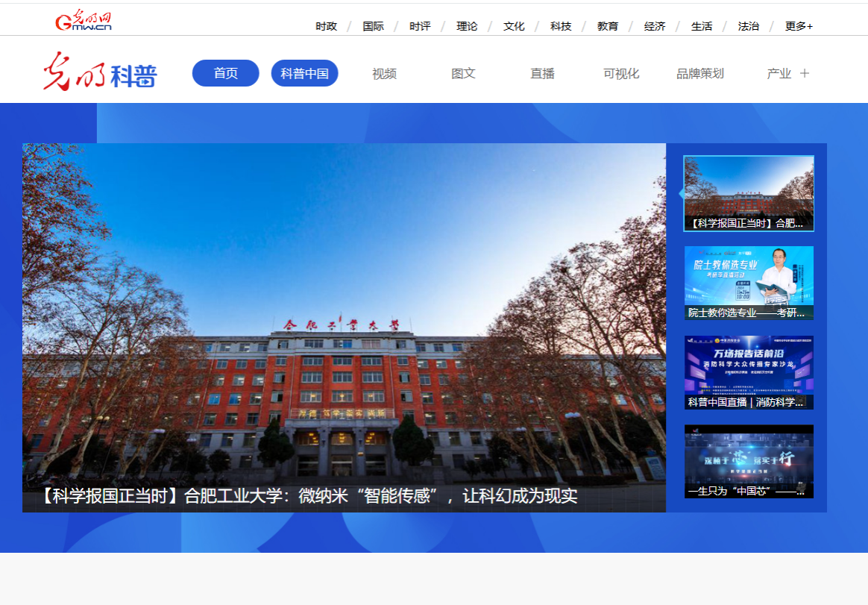Navigate to 品牌策划 page
Image resolution: width=868 pixels, height=605 pixels.
[699, 74]
